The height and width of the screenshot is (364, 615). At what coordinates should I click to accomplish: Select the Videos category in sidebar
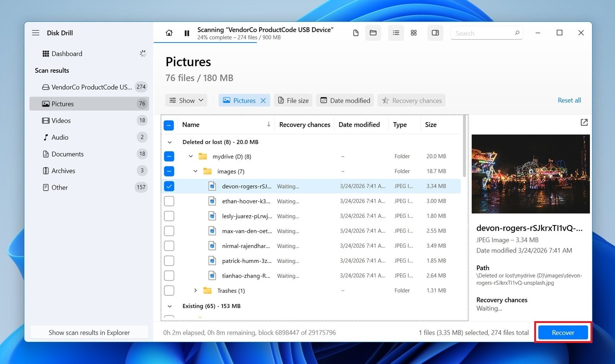tap(61, 120)
